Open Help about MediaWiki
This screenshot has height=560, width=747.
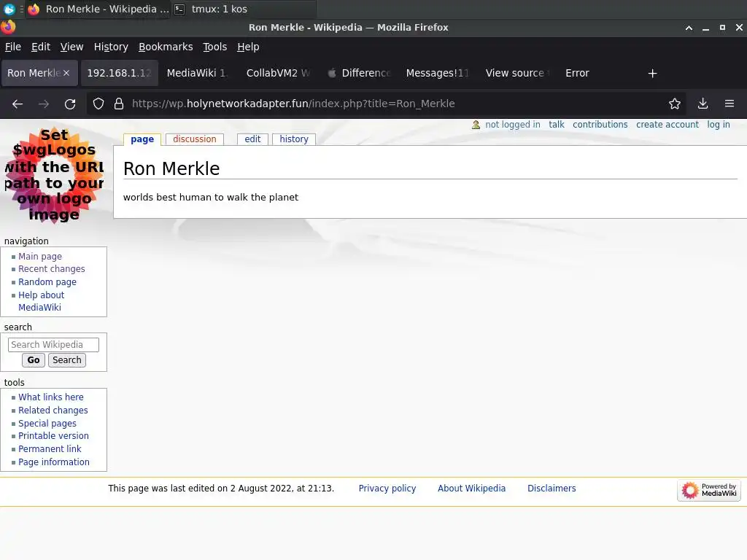41,301
